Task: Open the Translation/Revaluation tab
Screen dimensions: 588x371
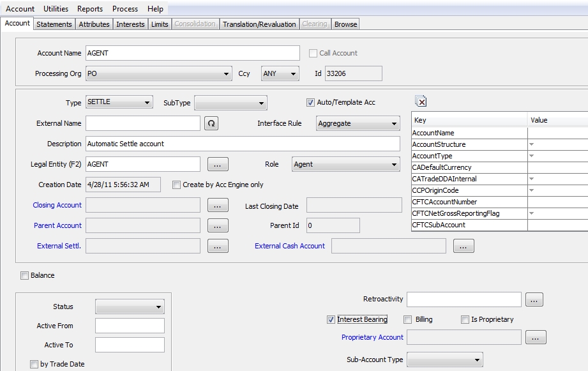Action: point(259,24)
